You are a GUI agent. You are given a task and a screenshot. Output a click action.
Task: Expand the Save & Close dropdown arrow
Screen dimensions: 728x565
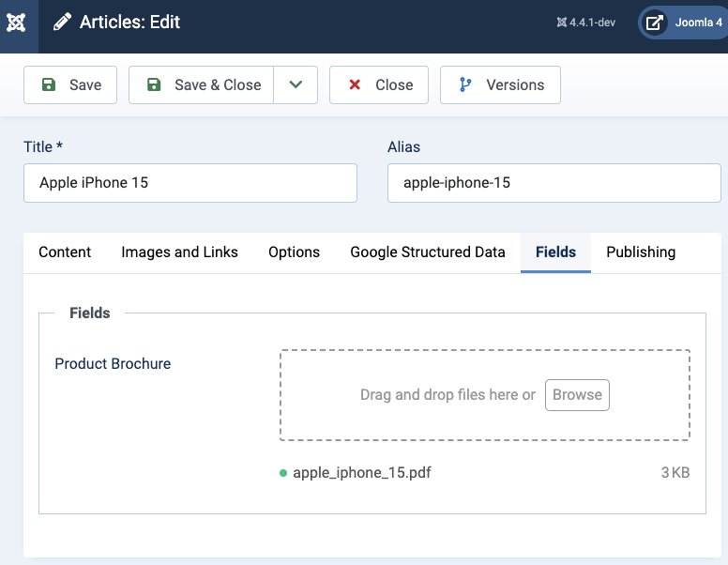pyautogui.click(x=296, y=85)
